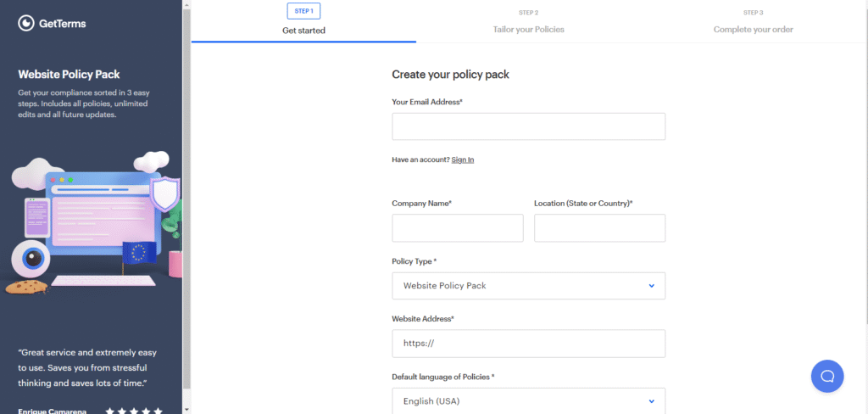Switch to Step 1 Get started tab
The image size is (868, 414).
click(x=303, y=21)
